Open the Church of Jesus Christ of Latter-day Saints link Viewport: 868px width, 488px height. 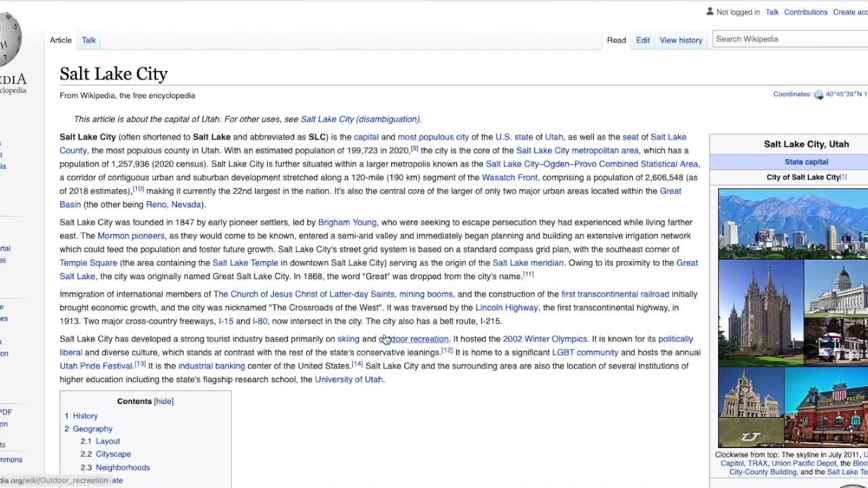pos(304,294)
